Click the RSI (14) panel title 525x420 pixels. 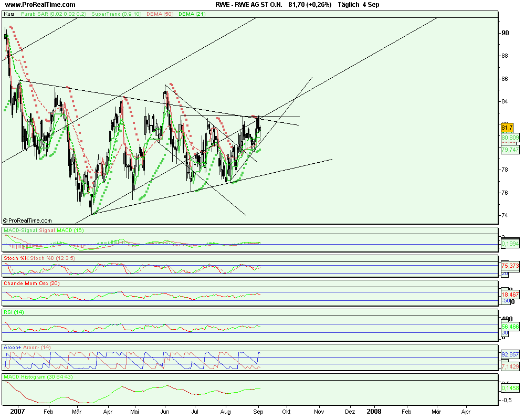pos(14,312)
